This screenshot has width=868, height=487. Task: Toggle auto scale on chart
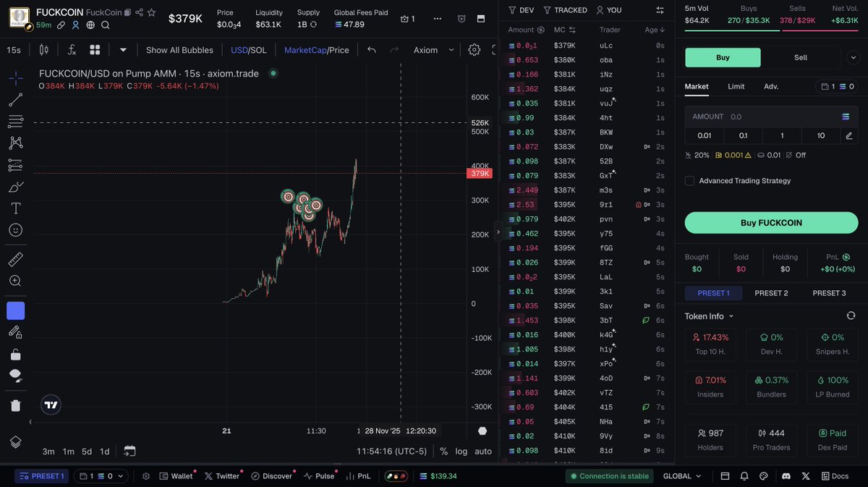483,451
